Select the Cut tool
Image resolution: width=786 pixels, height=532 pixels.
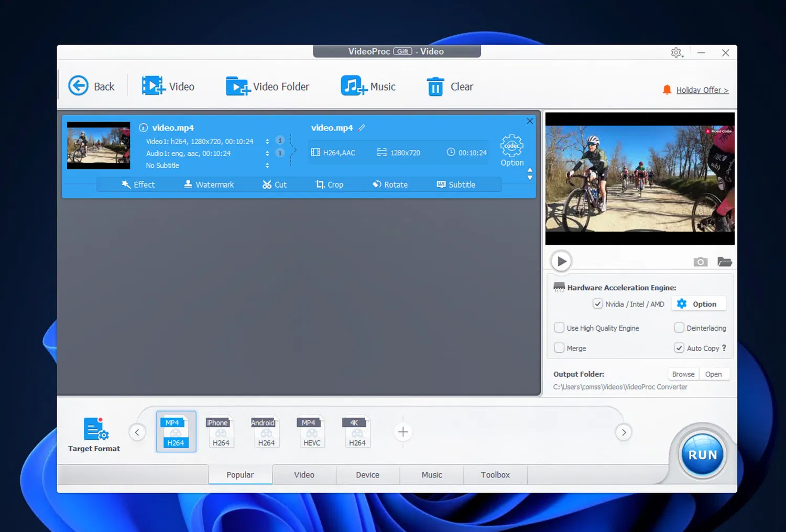(275, 184)
